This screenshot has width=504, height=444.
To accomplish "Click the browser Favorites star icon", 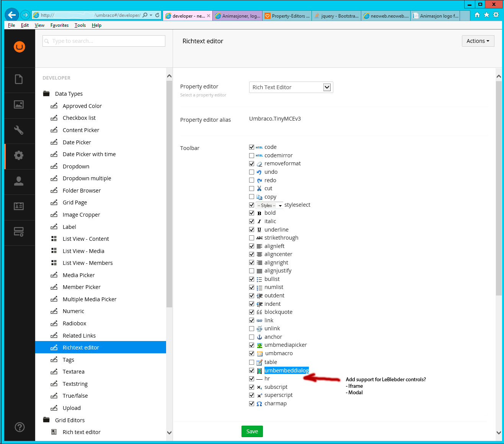I will pyautogui.click(x=486, y=15).
